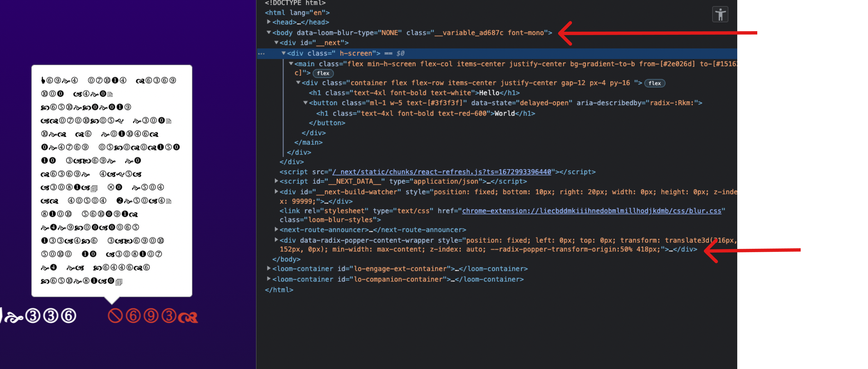868x369 pixels.
Task: Collapse the main element subtree
Action: pos(290,63)
